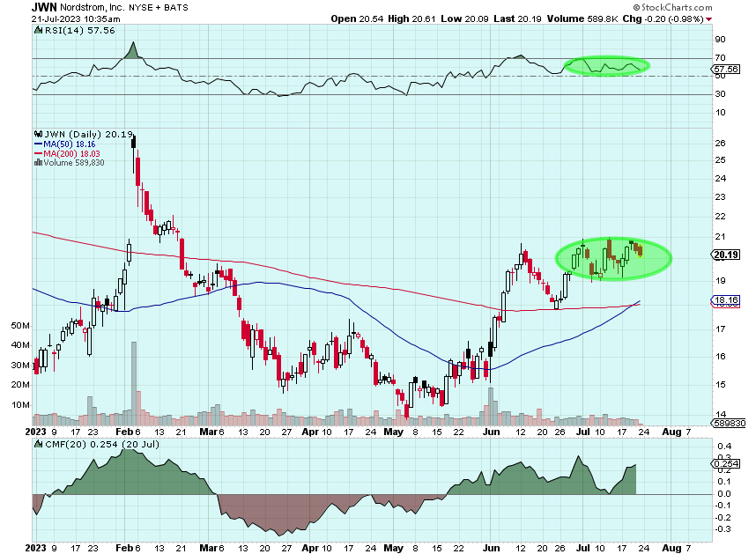This screenshot has height=554, width=756.
Task: Click the 'Low 20.09' value
Action: (464, 18)
